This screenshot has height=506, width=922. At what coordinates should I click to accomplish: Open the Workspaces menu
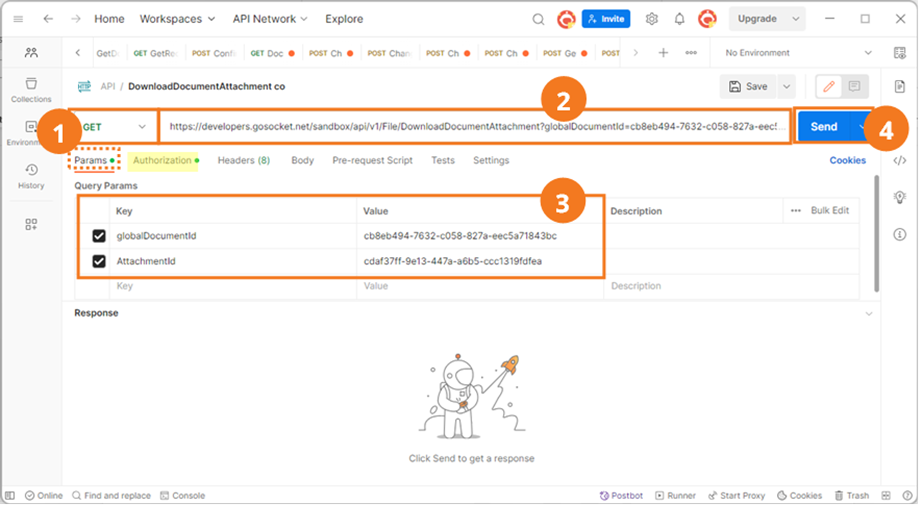coord(178,19)
